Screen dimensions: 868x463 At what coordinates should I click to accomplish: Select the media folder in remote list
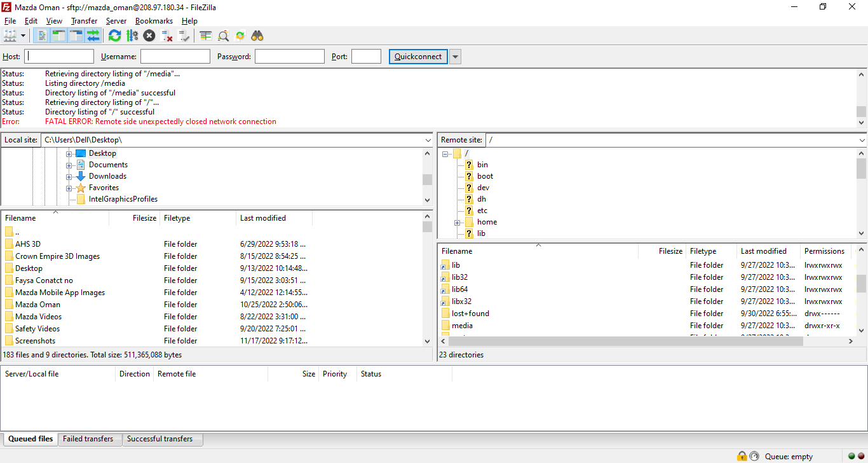coord(462,326)
